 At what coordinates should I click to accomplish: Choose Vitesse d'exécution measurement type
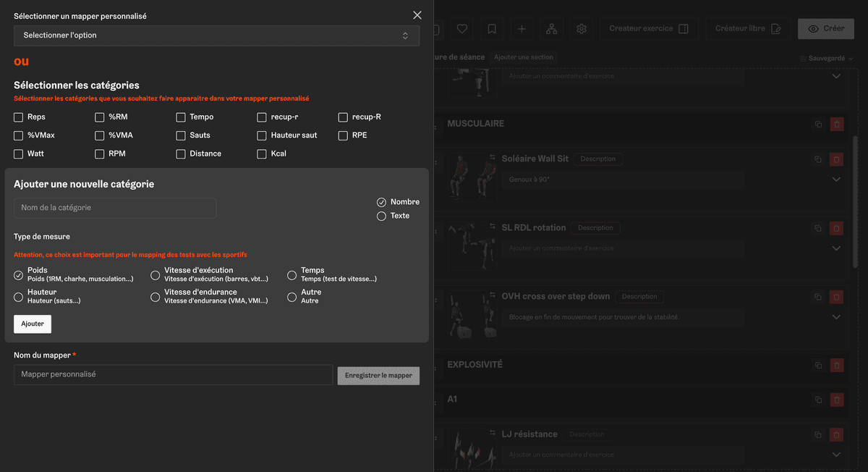click(156, 275)
